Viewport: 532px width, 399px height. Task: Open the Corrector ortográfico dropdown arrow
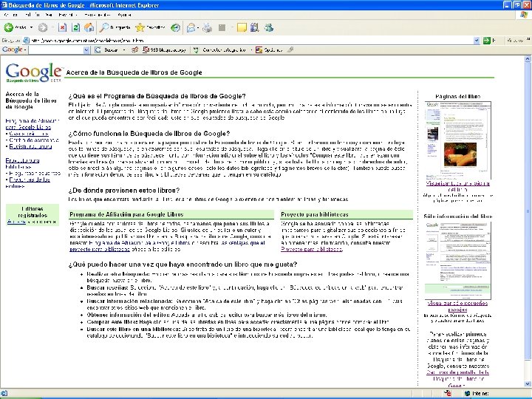point(251,50)
